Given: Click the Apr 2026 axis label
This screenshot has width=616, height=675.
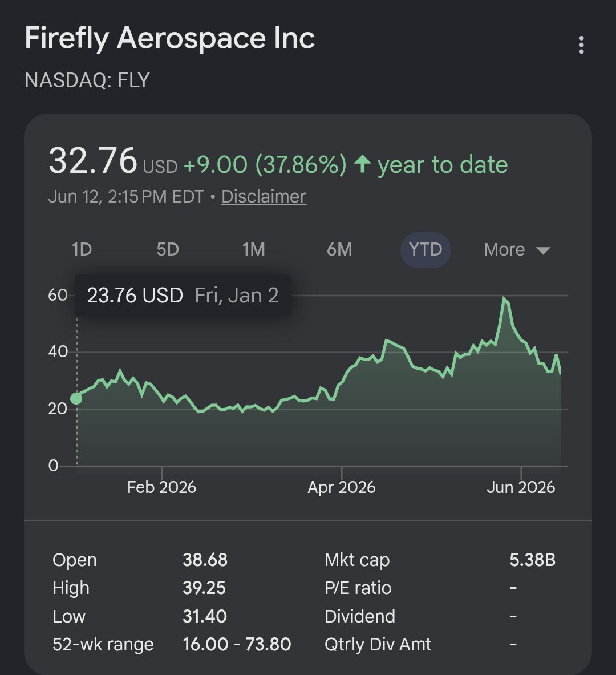Looking at the screenshot, I should point(341,487).
